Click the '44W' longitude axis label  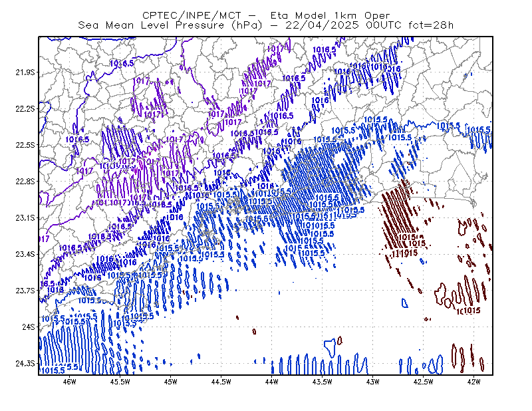coord(272,382)
